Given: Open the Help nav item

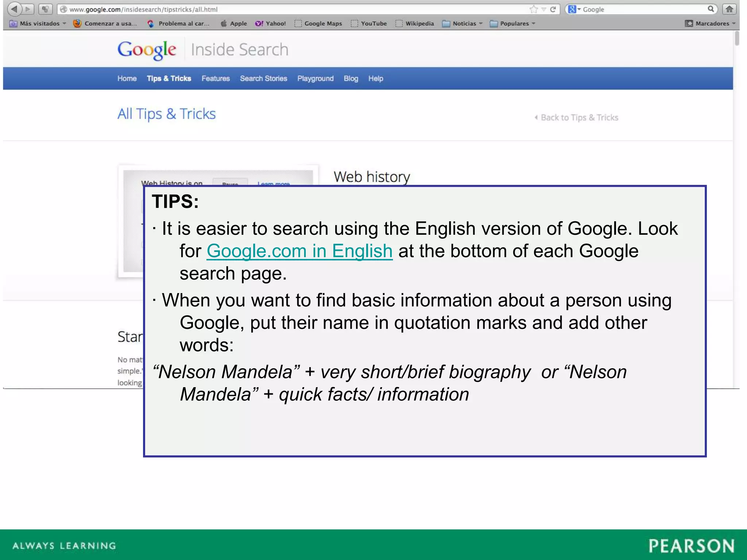Looking at the screenshot, I should pyautogui.click(x=376, y=78).
